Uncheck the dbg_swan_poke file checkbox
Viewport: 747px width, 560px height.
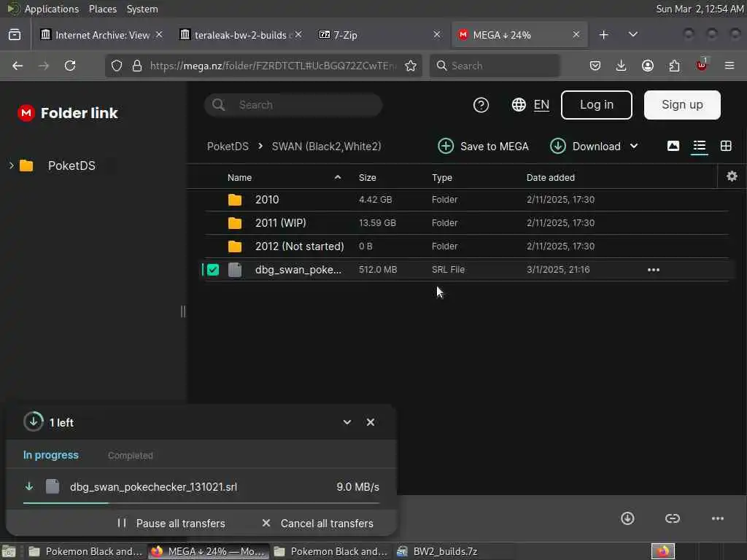pyautogui.click(x=213, y=270)
